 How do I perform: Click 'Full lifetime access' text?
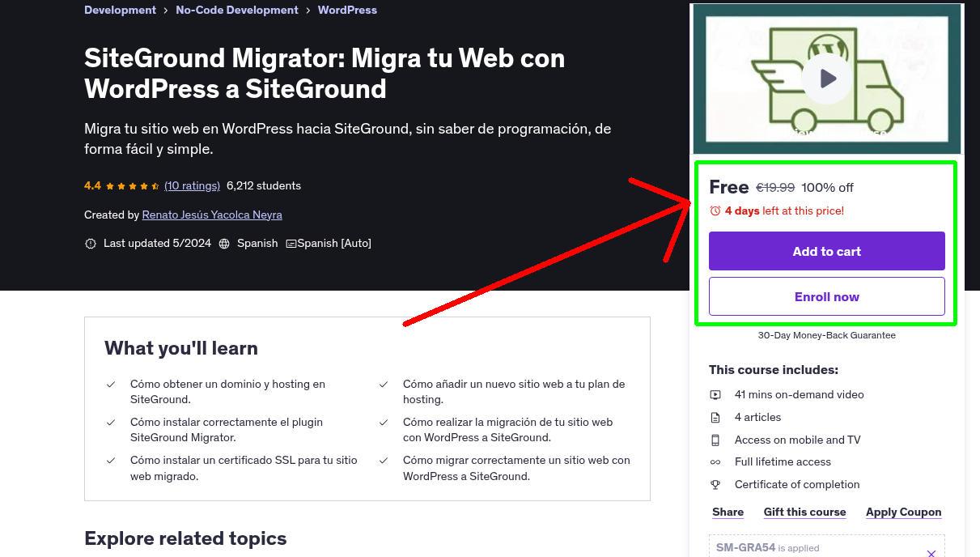(783, 462)
